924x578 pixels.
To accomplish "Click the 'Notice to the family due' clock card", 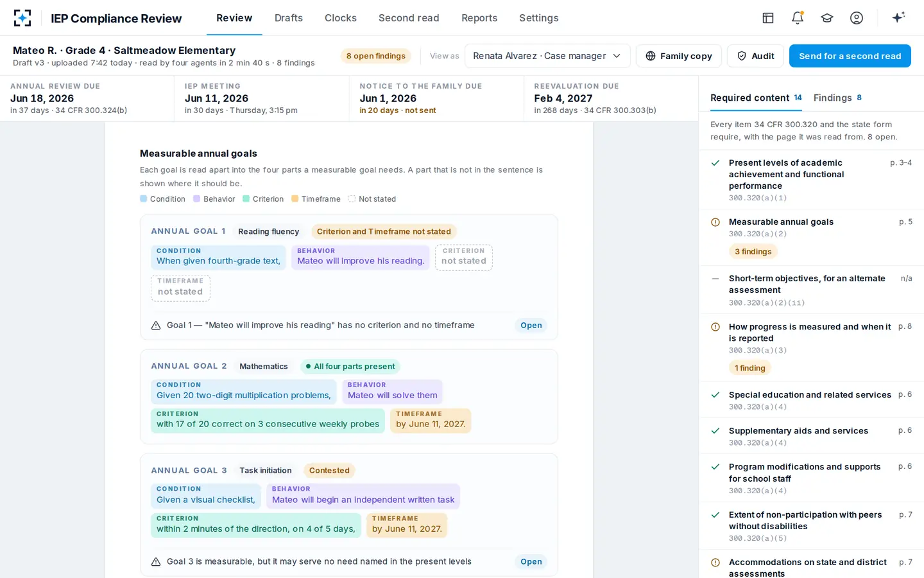I will point(436,98).
